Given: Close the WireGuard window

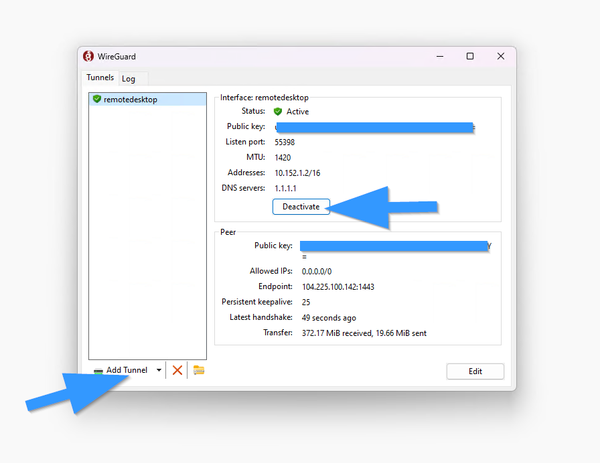Looking at the screenshot, I should click(x=501, y=56).
